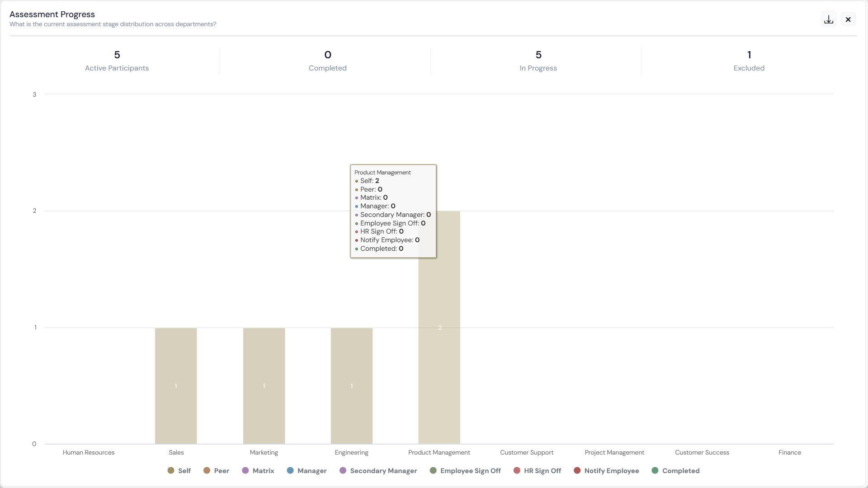Toggle the Employee Sign Off legend series

[465, 471]
